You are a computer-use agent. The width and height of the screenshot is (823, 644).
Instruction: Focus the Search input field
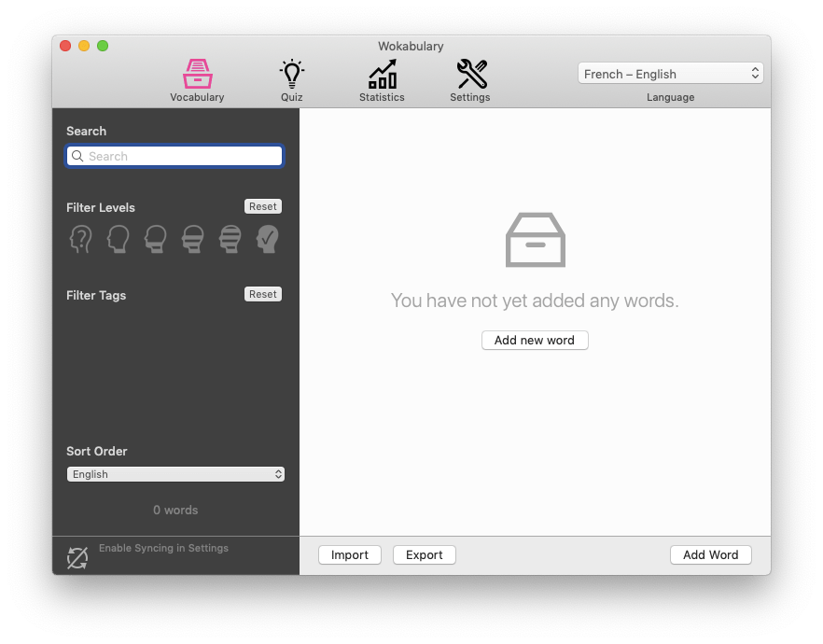(174, 156)
